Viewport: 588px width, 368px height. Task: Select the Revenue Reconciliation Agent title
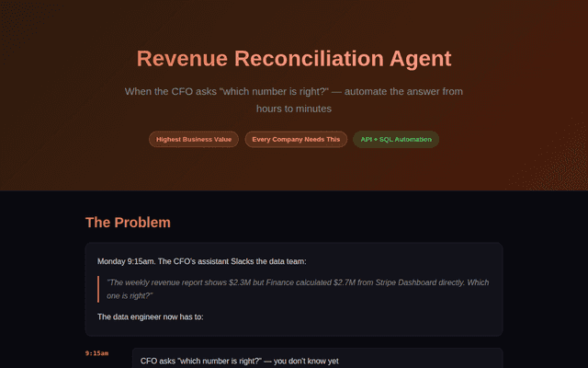point(294,59)
